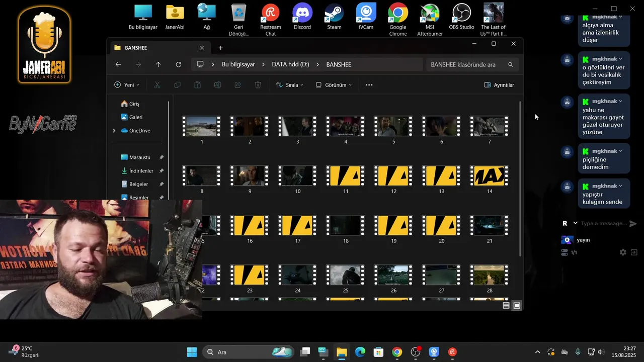Open JanerAbi folder on desktop
The width and height of the screenshot is (644, 362).
click(175, 17)
